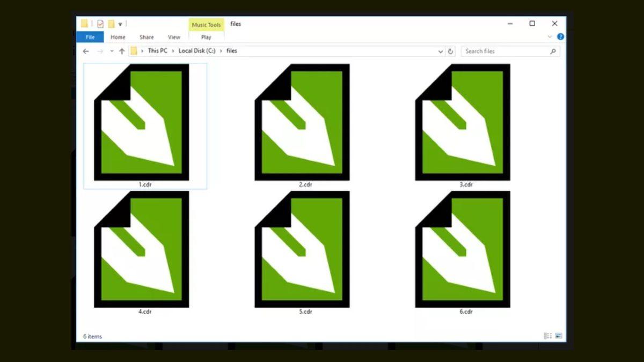Customize Quick Access Toolbar dropdown arrow
Viewport: 644px width, 362px height.
121,24
